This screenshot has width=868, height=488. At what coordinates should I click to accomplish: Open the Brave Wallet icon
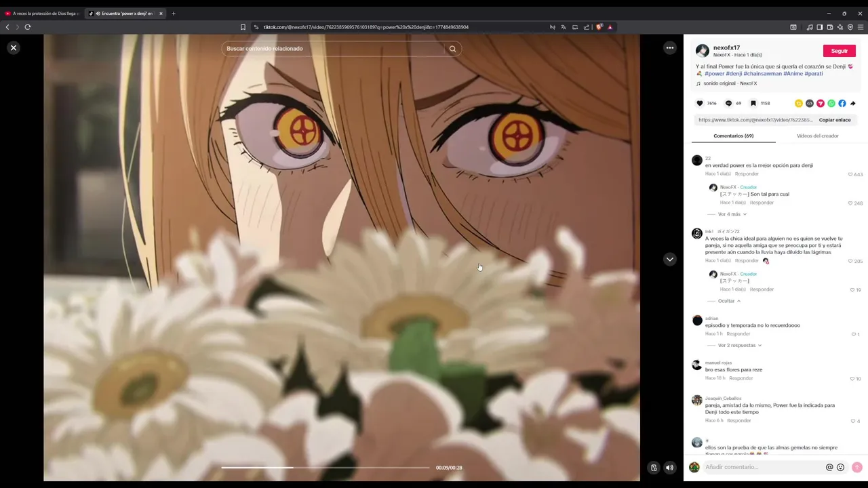click(x=830, y=27)
